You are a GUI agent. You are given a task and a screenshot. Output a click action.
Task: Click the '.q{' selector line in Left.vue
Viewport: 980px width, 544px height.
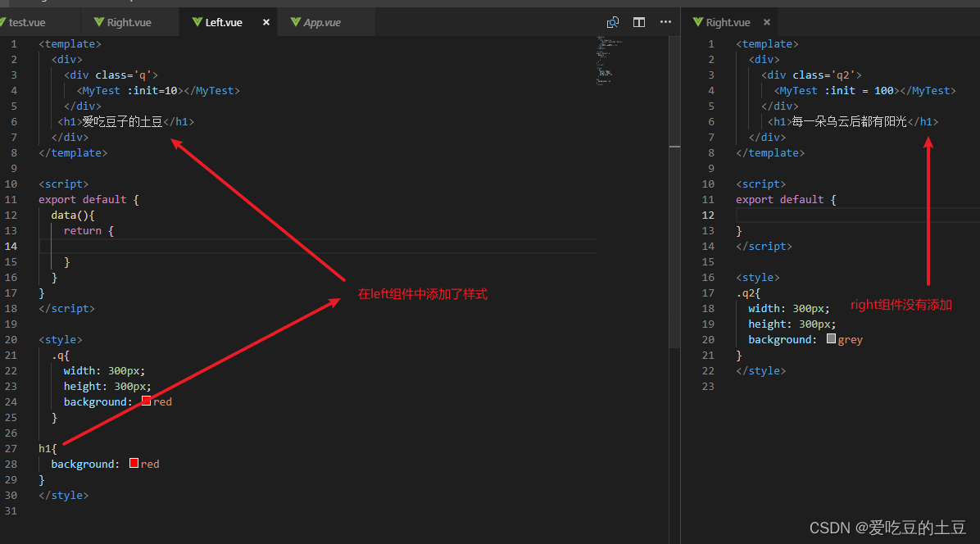pyautogui.click(x=61, y=356)
